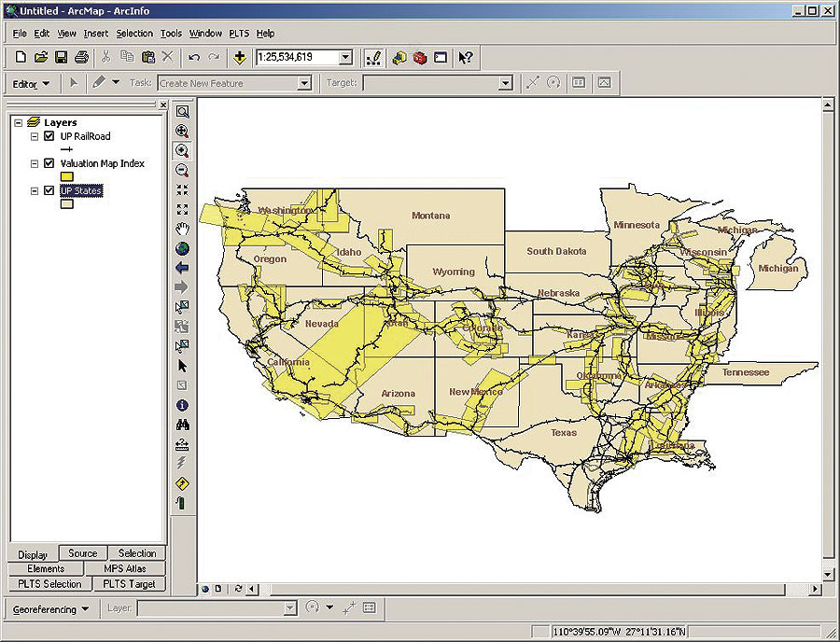Screen dimensions: 840x642
Task: Open the Georeferencing dropdown menu
Action: (51, 609)
